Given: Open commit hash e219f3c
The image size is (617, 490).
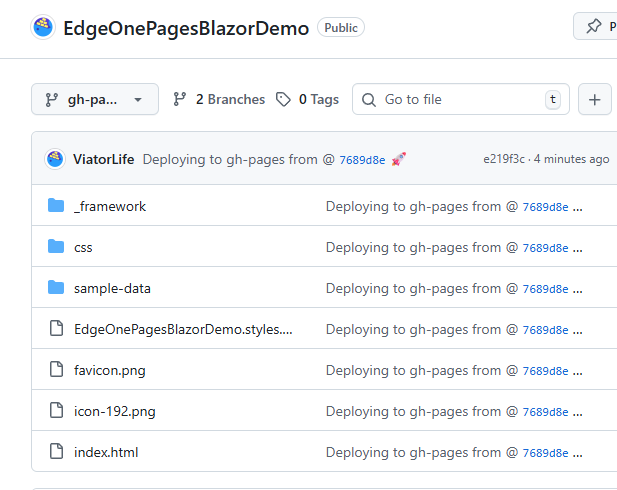Looking at the screenshot, I should coord(504,159).
